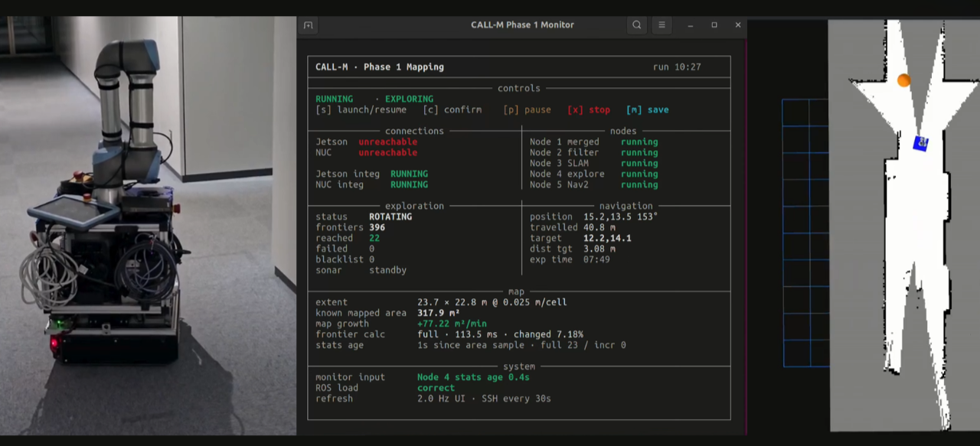Open the terminal hamburger menu
The width and height of the screenshot is (980, 446).
click(662, 25)
